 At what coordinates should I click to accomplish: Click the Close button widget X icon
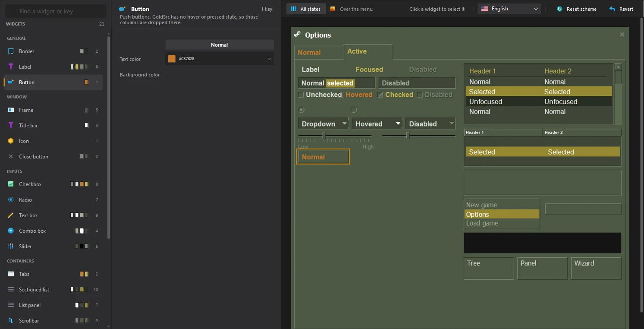tap(11, 157)
